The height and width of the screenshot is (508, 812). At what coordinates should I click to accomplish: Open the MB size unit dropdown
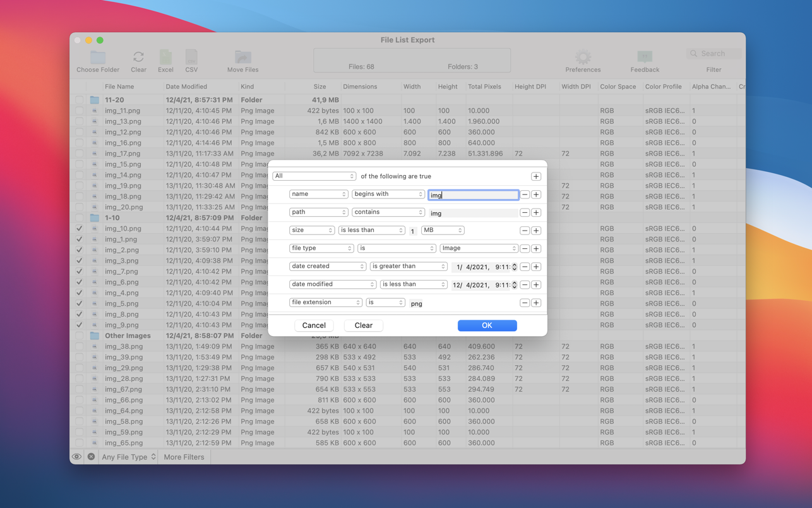point(443,230)
